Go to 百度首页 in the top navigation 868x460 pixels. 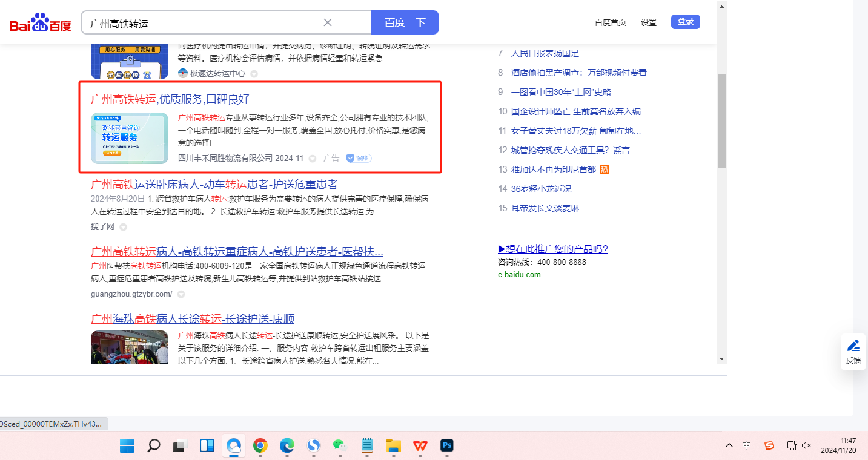[610, 22]
